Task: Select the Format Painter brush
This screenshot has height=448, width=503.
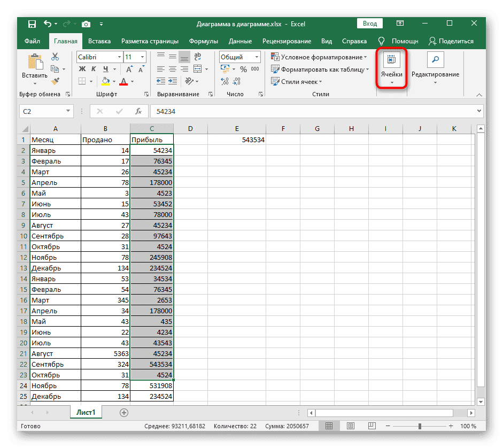Action: (x=55, y=81)
